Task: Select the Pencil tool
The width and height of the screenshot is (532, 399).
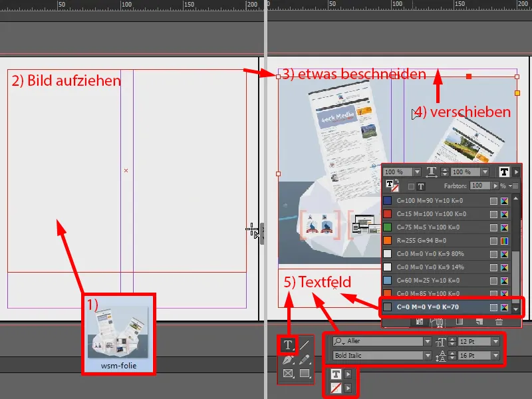Action: (305, 358)
